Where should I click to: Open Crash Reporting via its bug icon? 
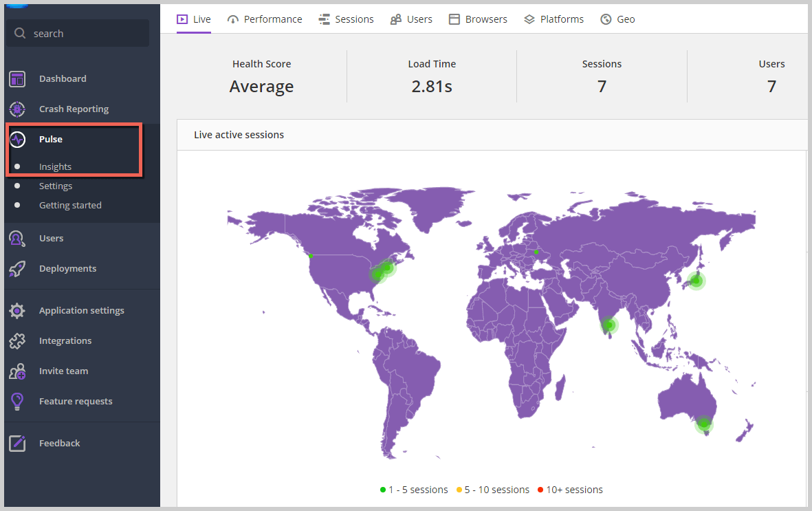(17, 109)
